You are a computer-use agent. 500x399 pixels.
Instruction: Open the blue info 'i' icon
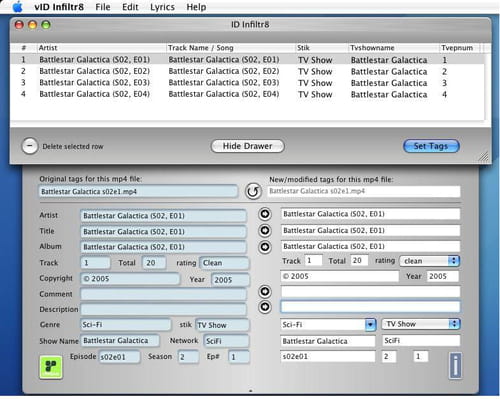coord(455,366)
